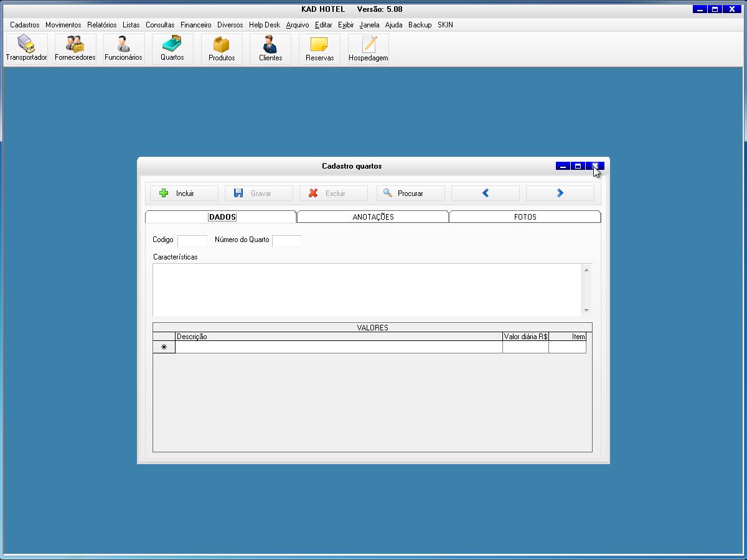Screen dimensions: 747x560
Task: Minimize the KAD HOTEL main window
Action: pos(700,9)
